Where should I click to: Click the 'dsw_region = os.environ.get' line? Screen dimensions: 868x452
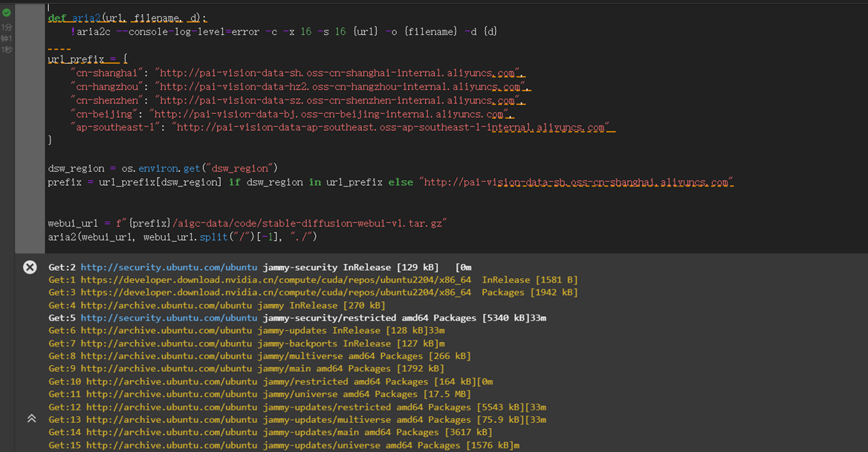click(x=163, y=169)
